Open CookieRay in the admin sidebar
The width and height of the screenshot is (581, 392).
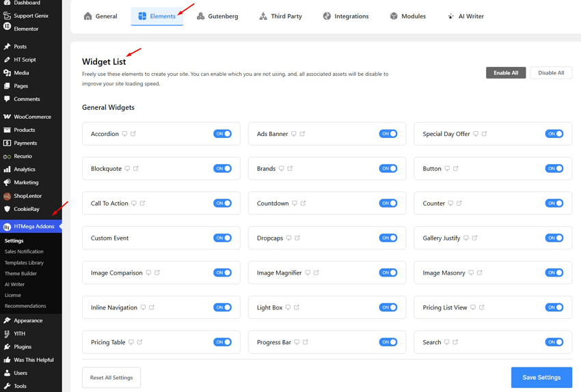click(x=31, y=209)
